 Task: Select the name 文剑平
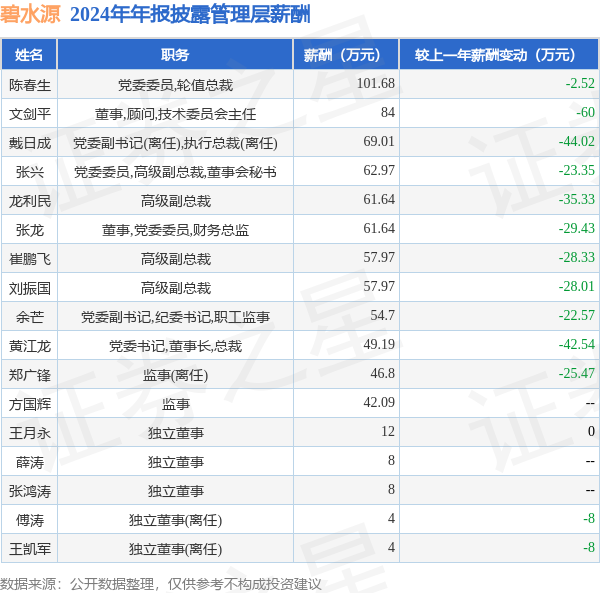pos(30,114)
